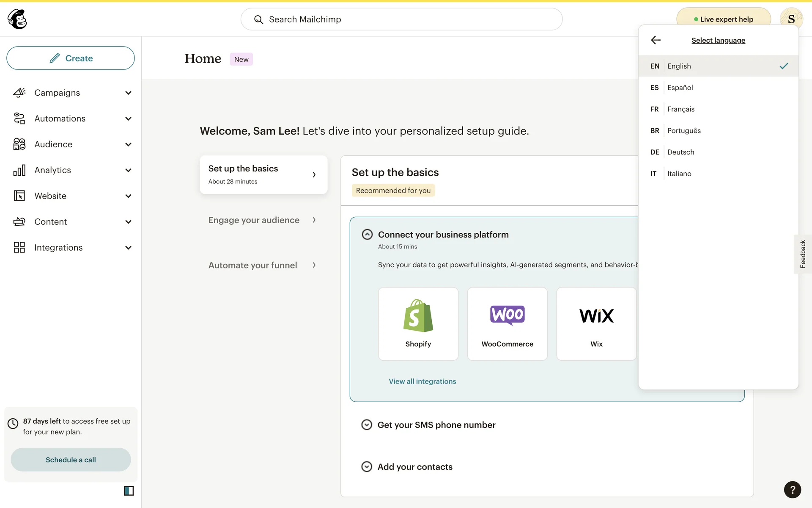Open the profile avatar S icon

click(x=791, y=19)
